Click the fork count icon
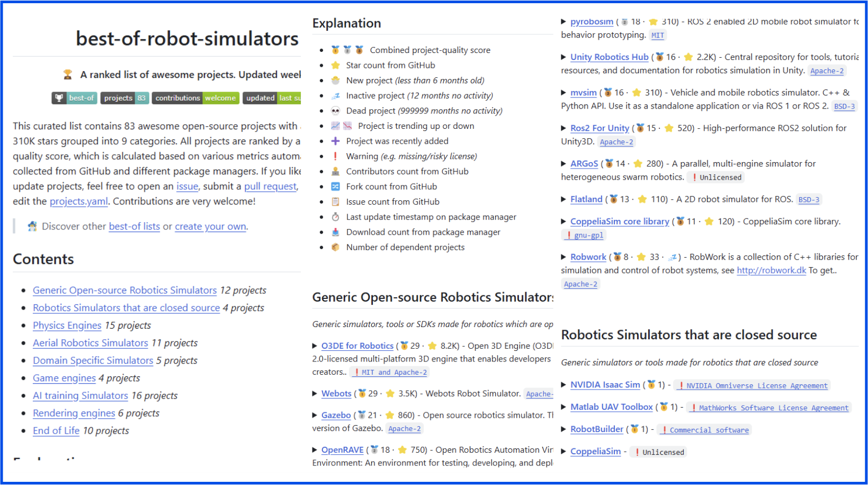This screenshot has width=868, height=485. [335, 187]
